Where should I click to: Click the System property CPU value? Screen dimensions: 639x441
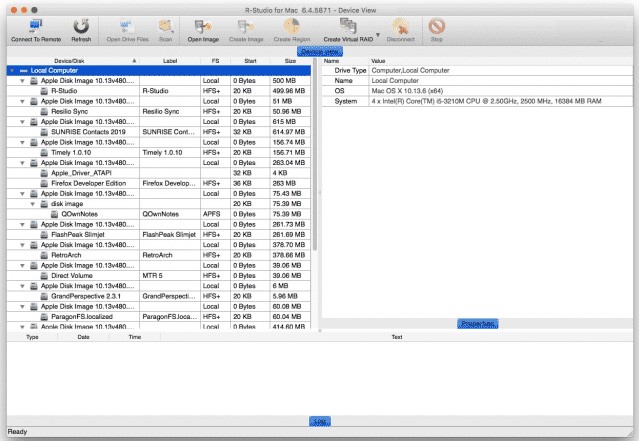click(486, 101)
